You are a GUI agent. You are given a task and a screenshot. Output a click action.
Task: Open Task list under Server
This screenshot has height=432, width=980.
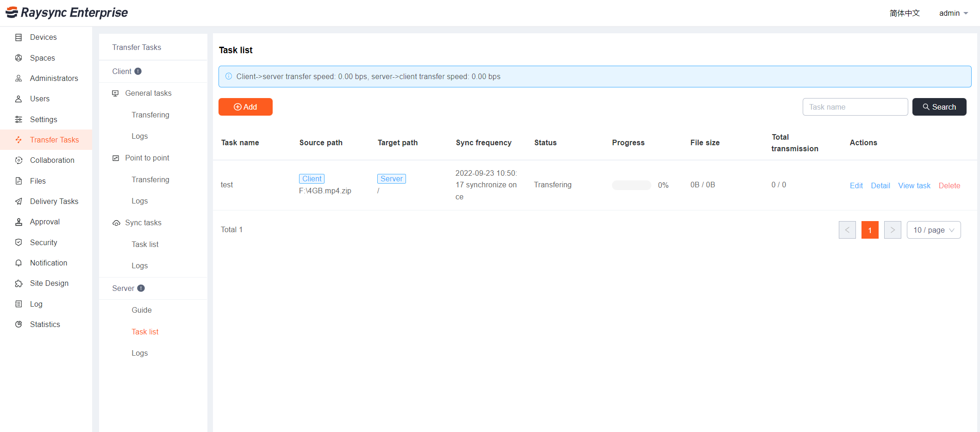coord(145,332)
